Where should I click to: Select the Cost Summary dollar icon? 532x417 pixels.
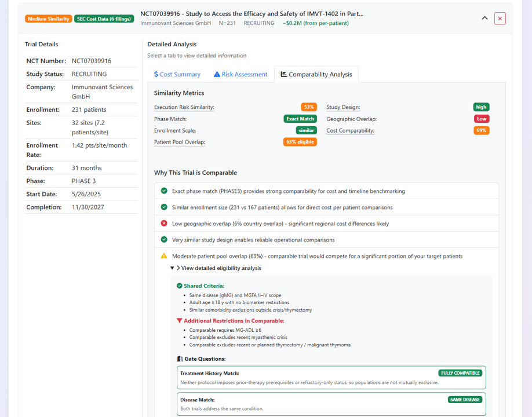[156, 74]
